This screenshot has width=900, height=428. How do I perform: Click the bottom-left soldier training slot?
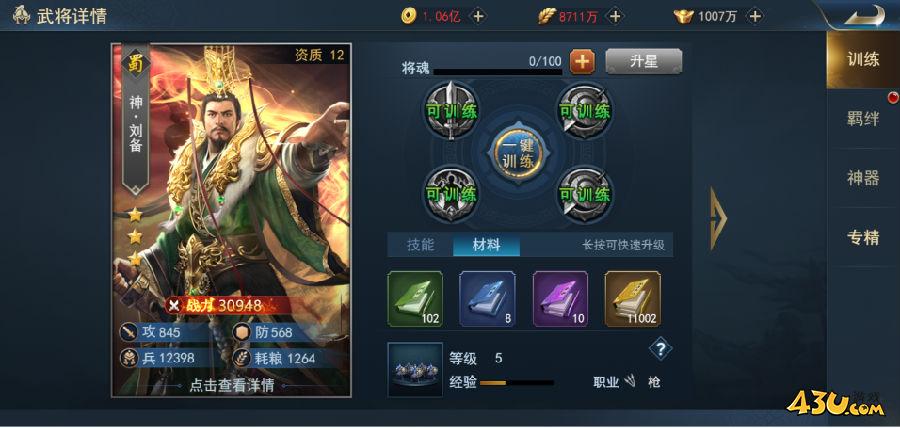[451, 193]
